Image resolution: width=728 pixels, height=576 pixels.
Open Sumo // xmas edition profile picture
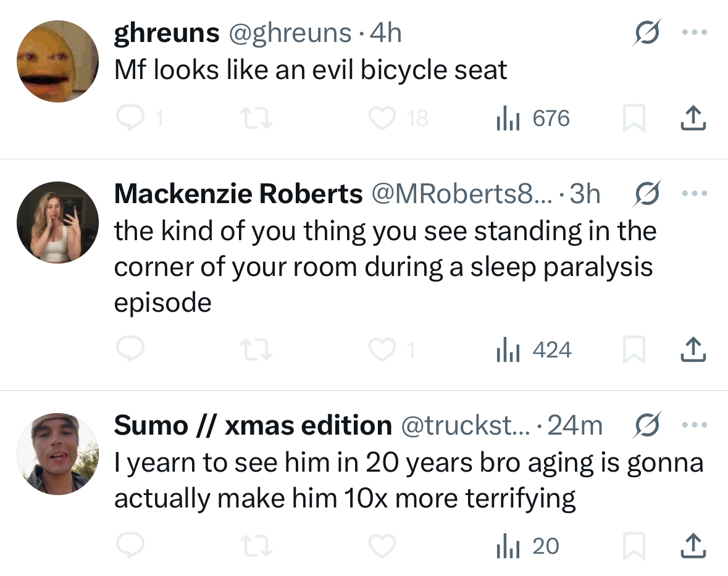click(x=57, y=454)
